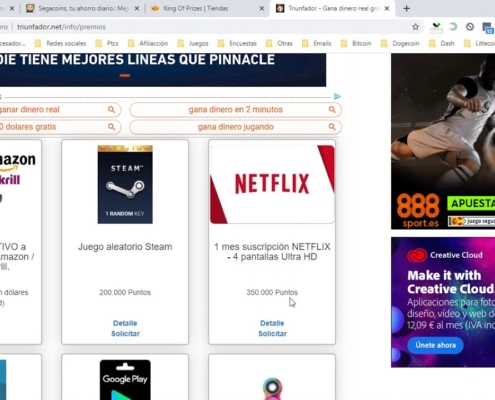Click search icon in 'gana dinero jugando' pill
Screen dimensions: 495x400
click(x=332, y=127)
